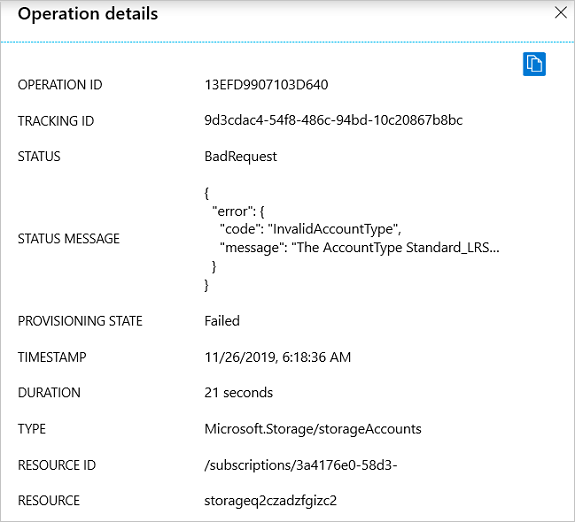
Task: Click the truncated AccountType Standard_LRS message
Action: click(359, 248)
